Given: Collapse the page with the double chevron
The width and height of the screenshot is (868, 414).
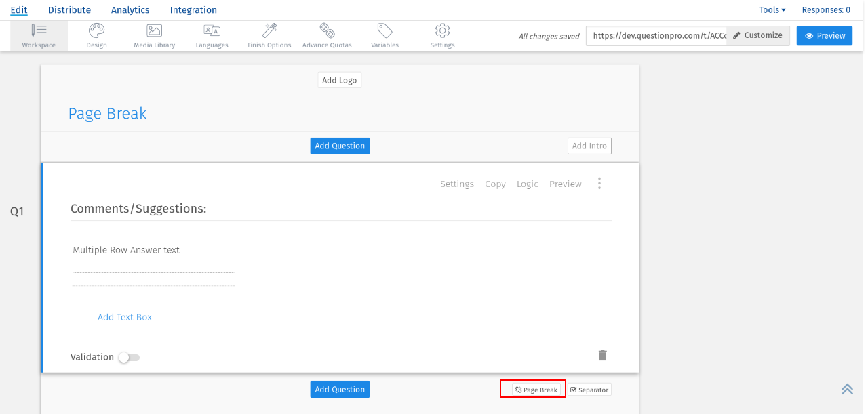Looking at the screenshot, I should coord(847,389).
